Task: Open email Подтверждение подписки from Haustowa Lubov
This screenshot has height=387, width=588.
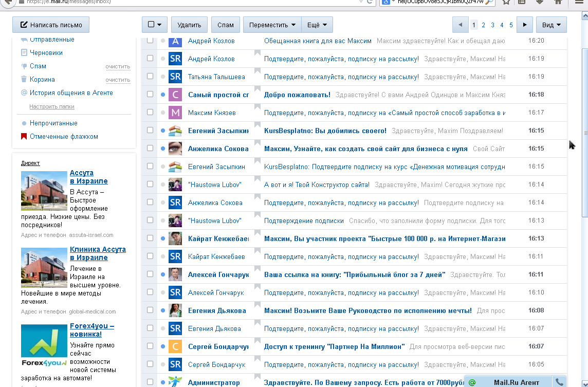Action: (304, 220)
